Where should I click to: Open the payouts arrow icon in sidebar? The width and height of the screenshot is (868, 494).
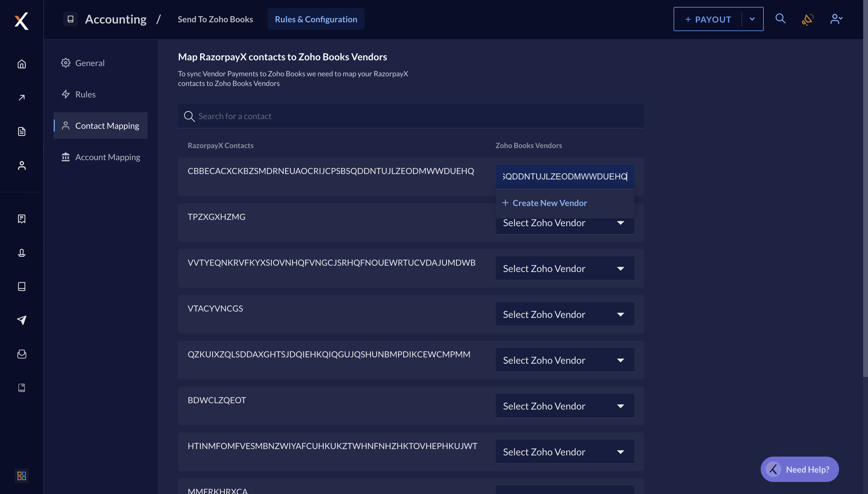pyautogui.click(x=22, y=98)
